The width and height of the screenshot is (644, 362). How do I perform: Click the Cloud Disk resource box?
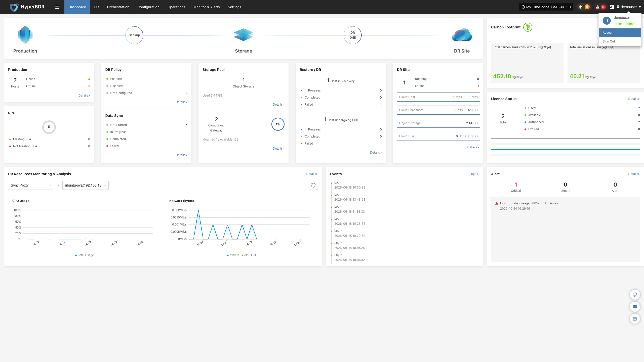click(x=438, y=136)
